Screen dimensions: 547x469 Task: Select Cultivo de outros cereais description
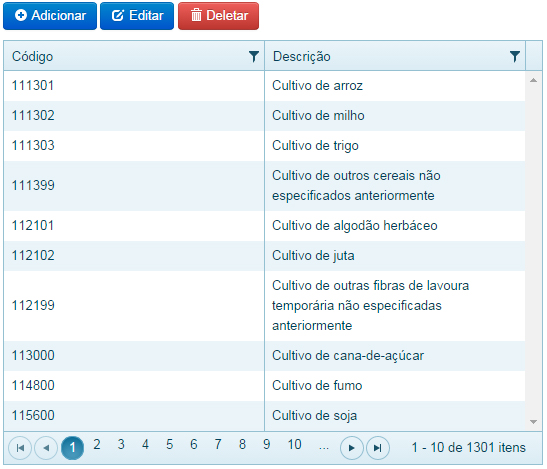click(x=395, y=186)
